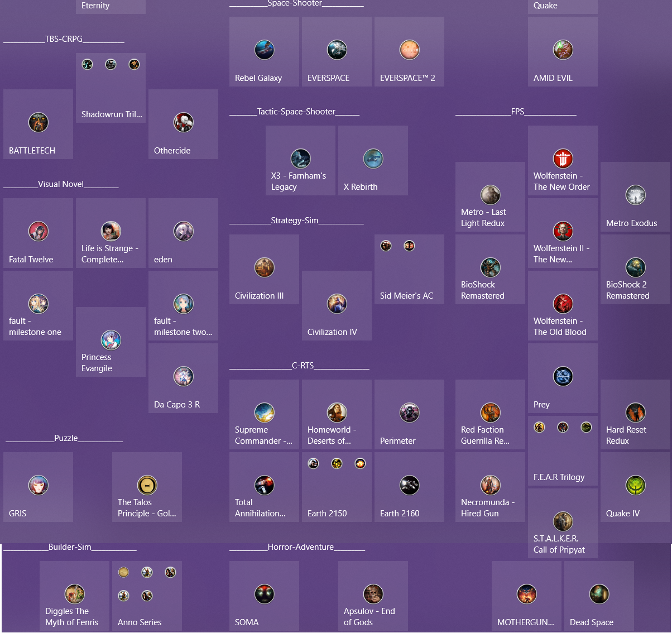The width and height of the screenshot is (672, 633).
Task: Launch Earth 2160 tile
Action: 409,487
